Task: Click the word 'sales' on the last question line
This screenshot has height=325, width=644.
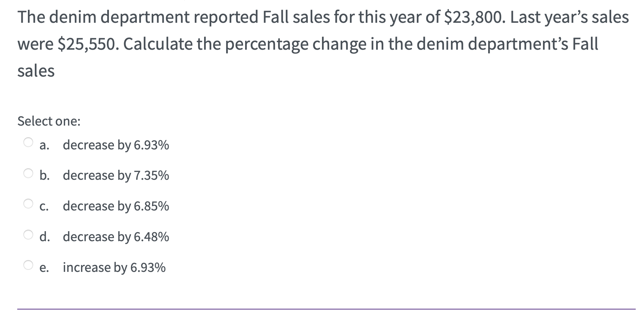Action: [36, 71]
